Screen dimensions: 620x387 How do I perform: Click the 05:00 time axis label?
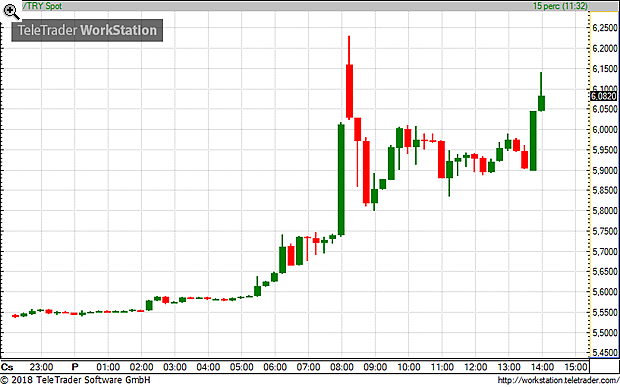[242, 366]
